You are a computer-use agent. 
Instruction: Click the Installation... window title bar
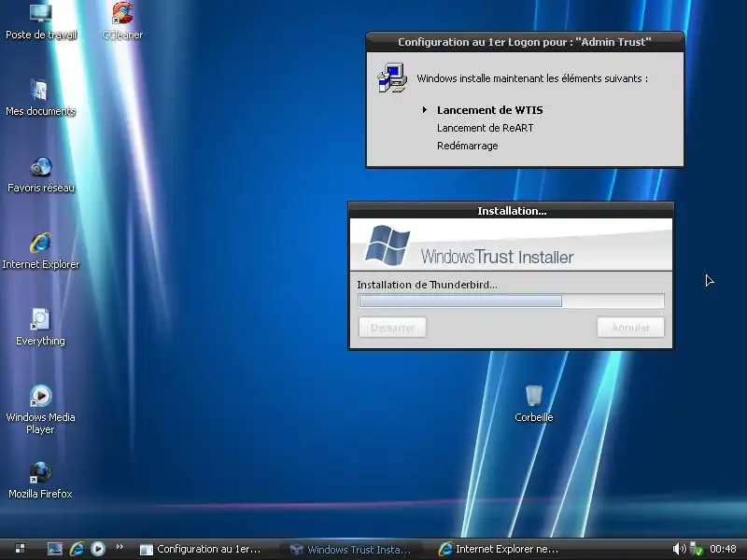coord(511,211)
